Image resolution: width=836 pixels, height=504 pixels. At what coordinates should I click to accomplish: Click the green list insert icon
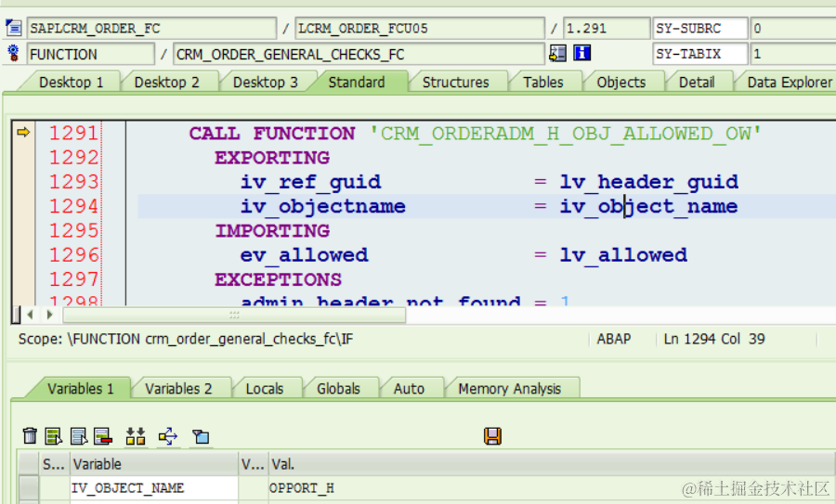tap(53, 436)
